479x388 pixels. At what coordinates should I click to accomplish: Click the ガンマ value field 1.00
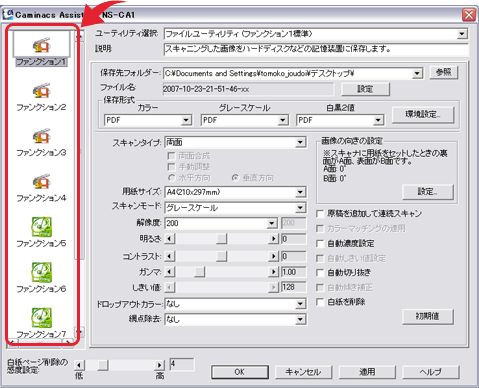pyautogui.click(x=294, y=272)
